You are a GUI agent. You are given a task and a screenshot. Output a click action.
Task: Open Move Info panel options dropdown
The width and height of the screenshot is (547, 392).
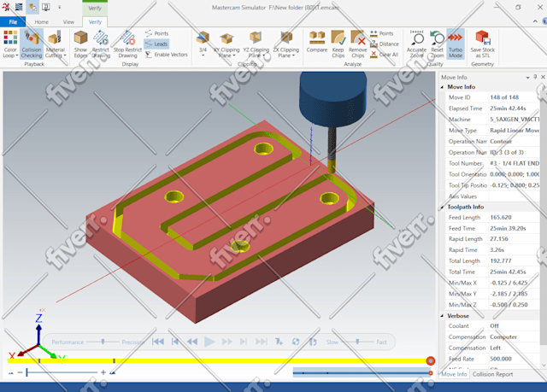(527, 78)
